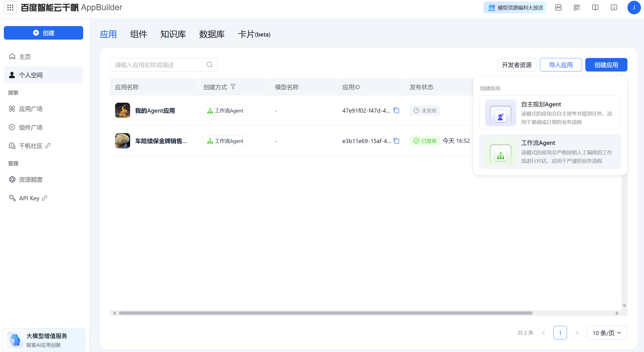Open user avatar J menu

point(634,8)
